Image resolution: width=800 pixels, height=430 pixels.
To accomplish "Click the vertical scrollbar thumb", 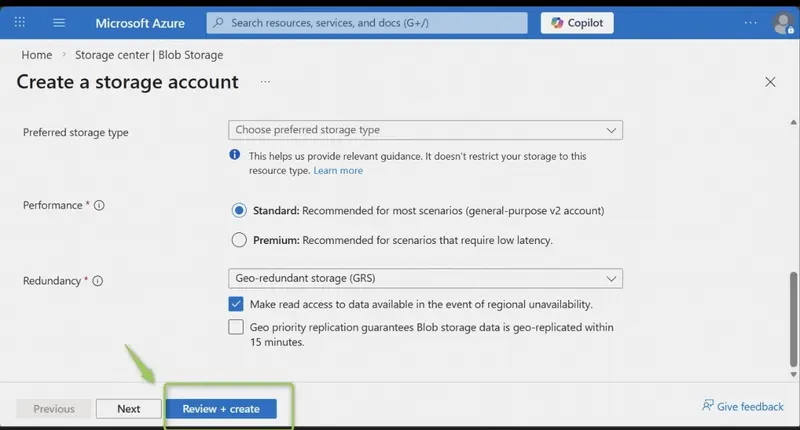I will 793,319.
